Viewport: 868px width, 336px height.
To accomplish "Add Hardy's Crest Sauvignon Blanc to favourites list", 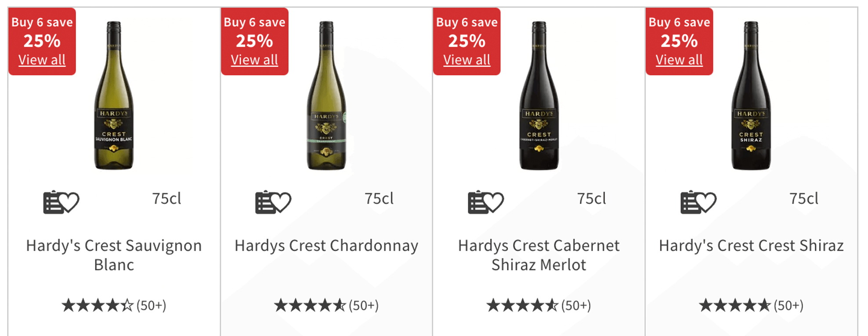I will click(61, 202).
